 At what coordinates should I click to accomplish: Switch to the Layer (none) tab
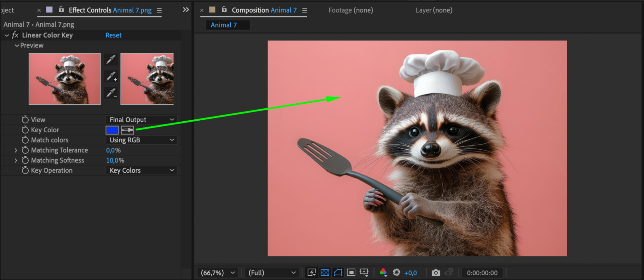click(434, 10)
